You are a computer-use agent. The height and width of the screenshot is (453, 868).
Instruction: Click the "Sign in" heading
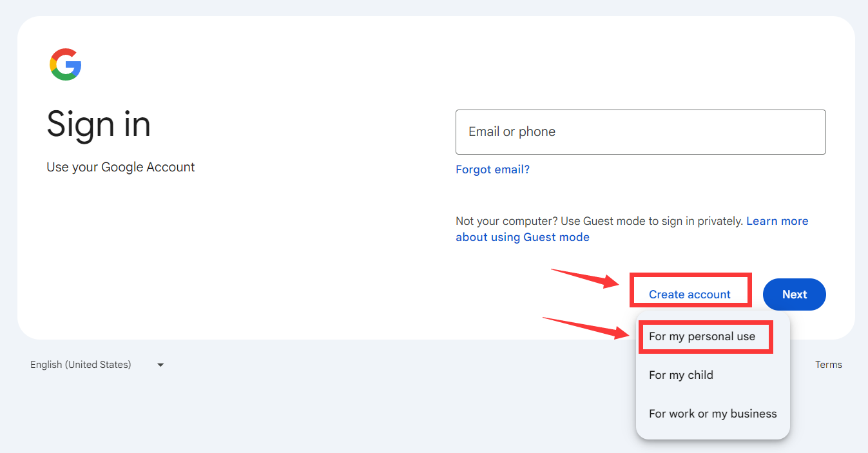point(99,124)
